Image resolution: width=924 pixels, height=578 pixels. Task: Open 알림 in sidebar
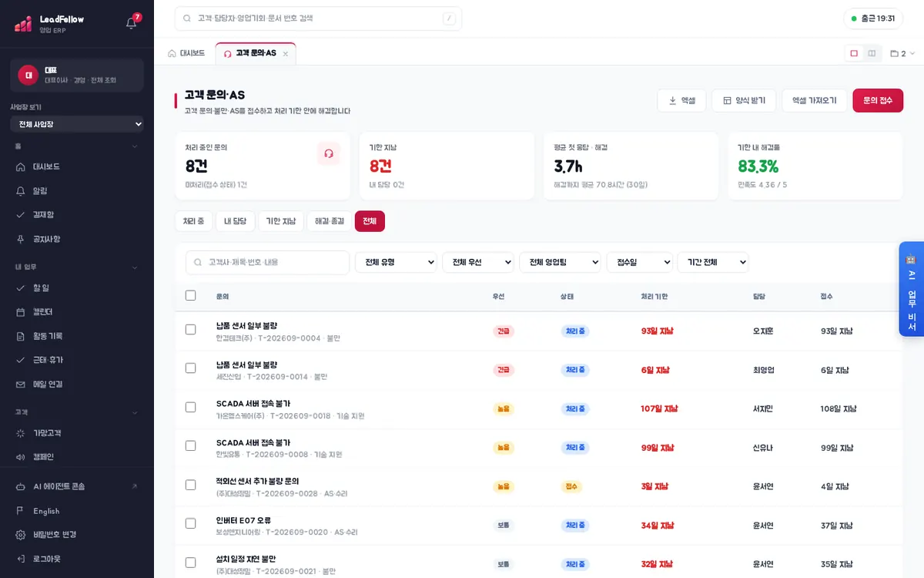(x=77, y=190)
